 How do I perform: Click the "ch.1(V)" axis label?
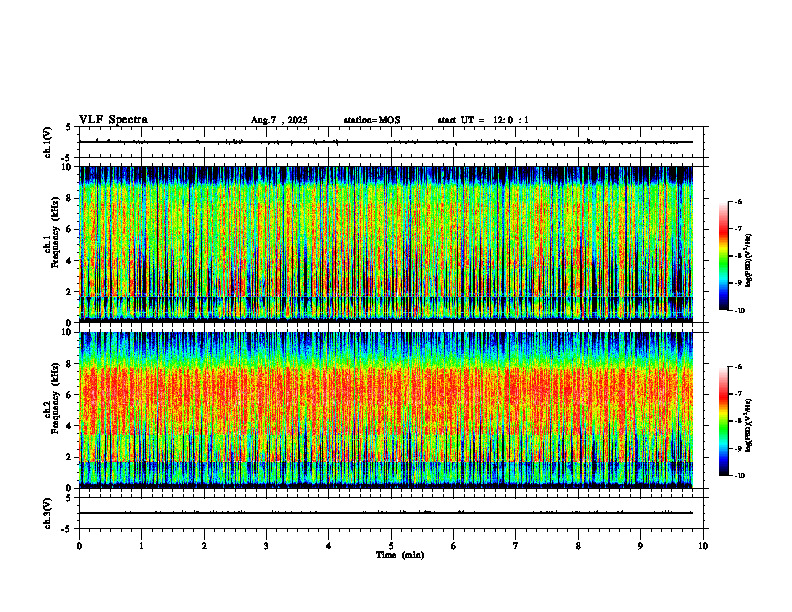click(x=47, y=142)
